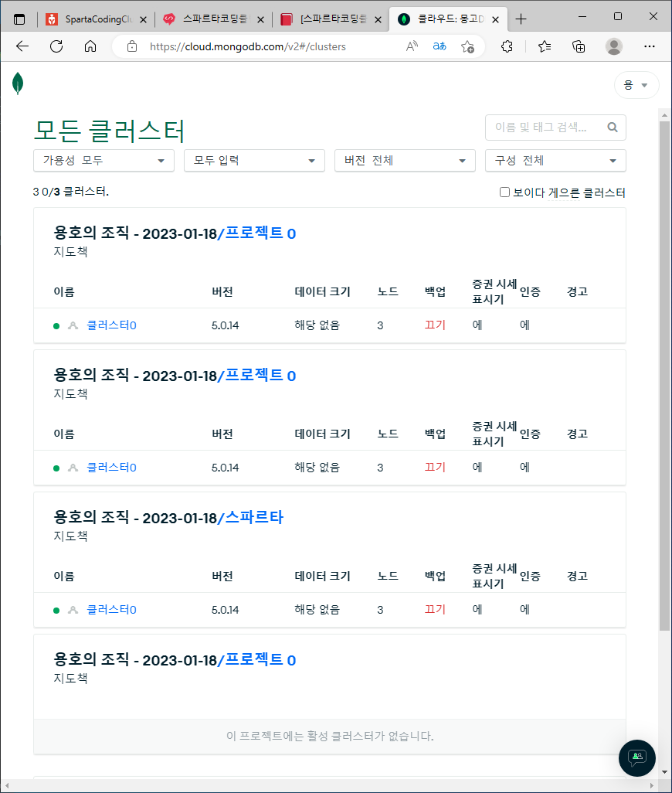
Task: Click the browser address bar URL
Action: [248, 46]
